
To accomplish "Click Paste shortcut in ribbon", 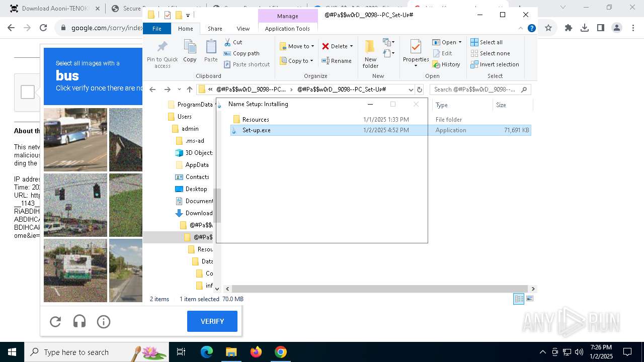I will pyautogui.click(x=247, y=64).
